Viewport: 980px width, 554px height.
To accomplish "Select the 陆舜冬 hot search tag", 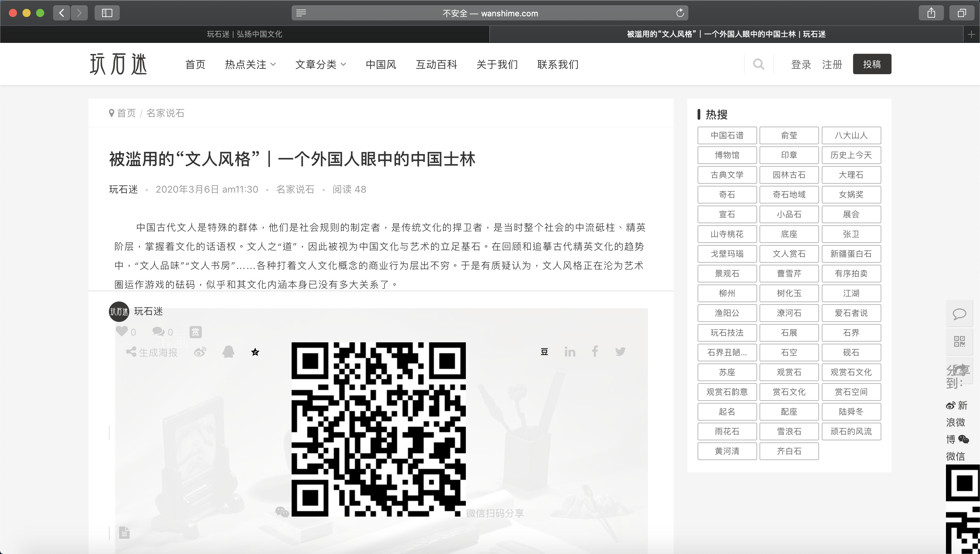I will click(x=851, y=412).
